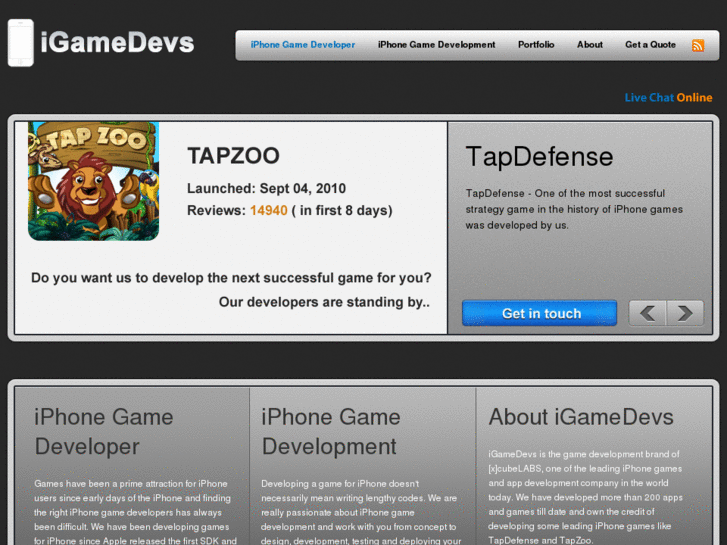Click the TapDefense description paragraph

point(574,209)
